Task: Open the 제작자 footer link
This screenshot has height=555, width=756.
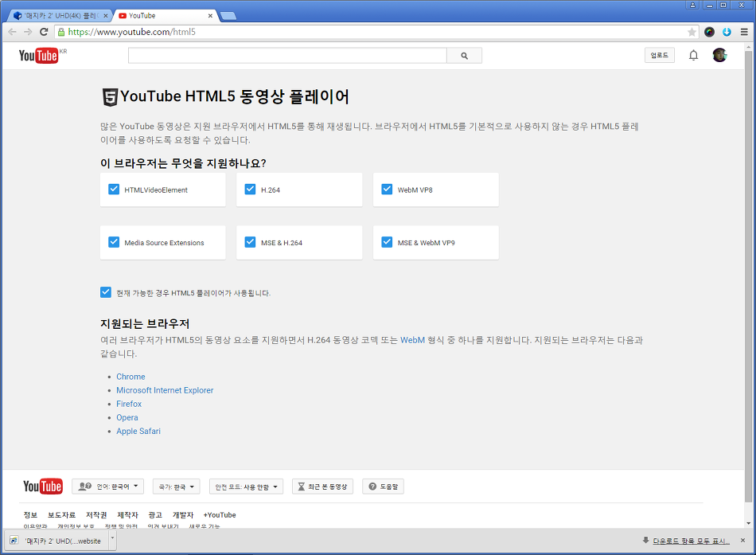Action: (x=128, y=515)
